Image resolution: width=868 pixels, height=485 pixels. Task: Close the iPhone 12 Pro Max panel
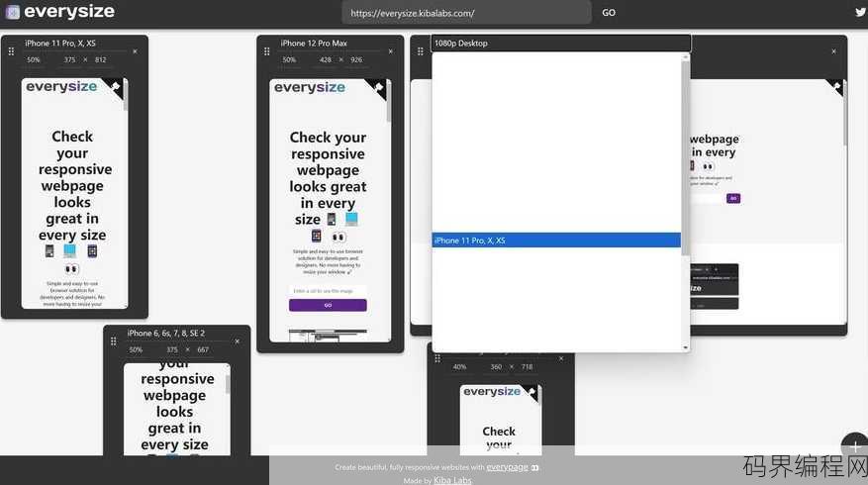pos(390,51)
